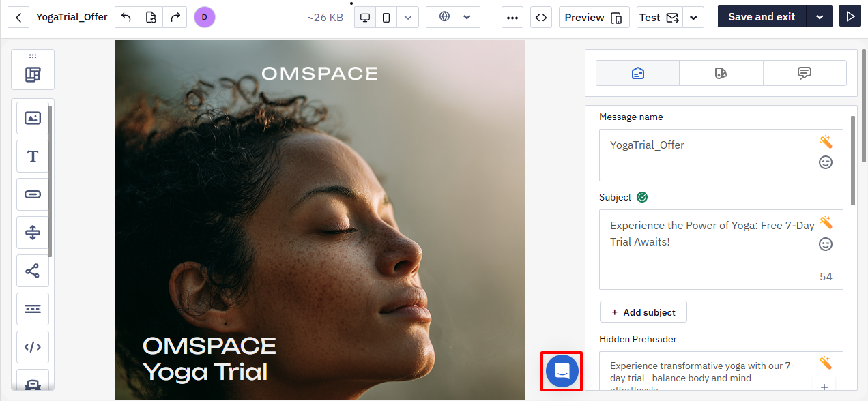Image resolution: width=868 pixels, height=401 pixels.
Task: Expand the Save and exit dropdown
Action: click(x=820, y=17)
